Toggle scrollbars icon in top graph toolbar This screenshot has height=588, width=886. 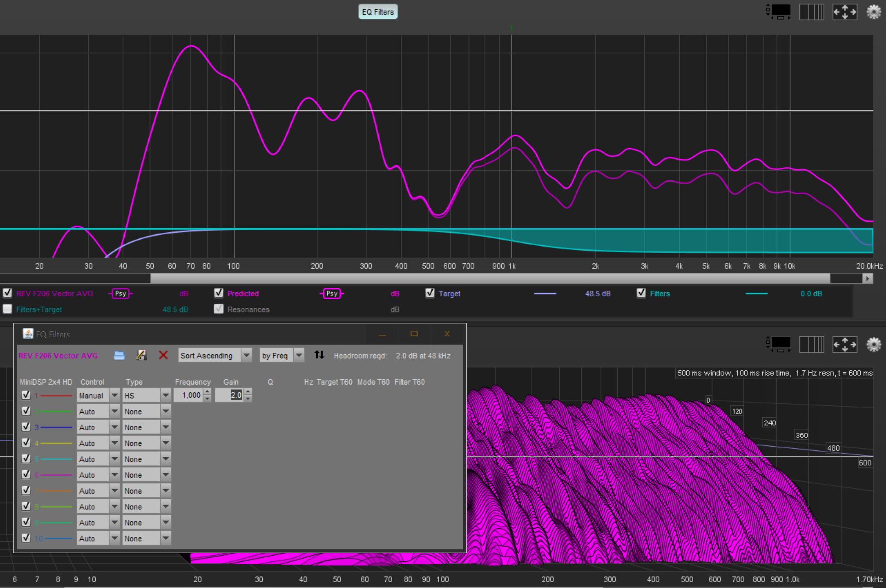779,12
